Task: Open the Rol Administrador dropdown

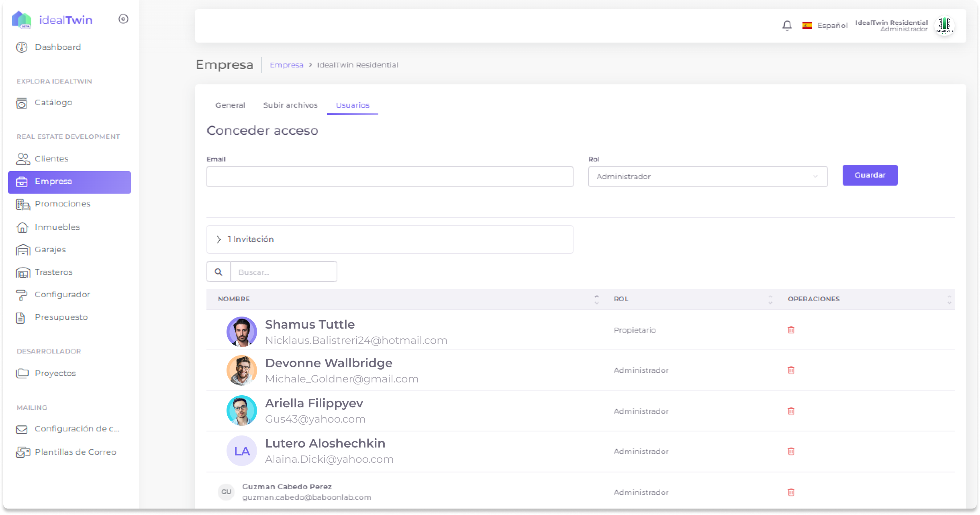Action: (x=707, y=177)
